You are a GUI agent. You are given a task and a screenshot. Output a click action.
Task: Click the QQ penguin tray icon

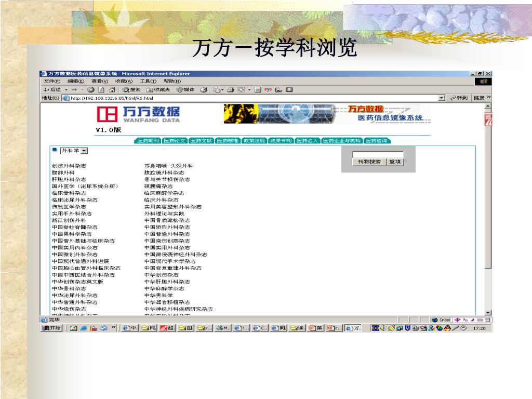(447, 328)
